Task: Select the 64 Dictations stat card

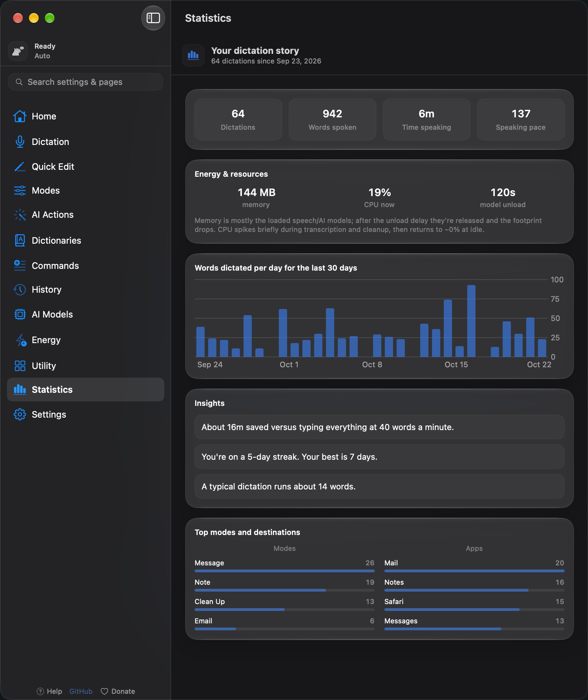Action: (238, 119)
